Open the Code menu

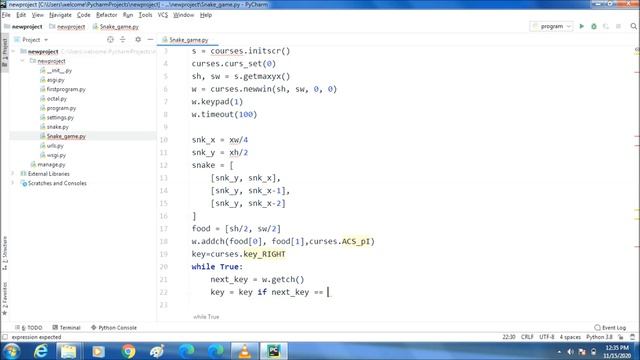click(x=84, y=15)
